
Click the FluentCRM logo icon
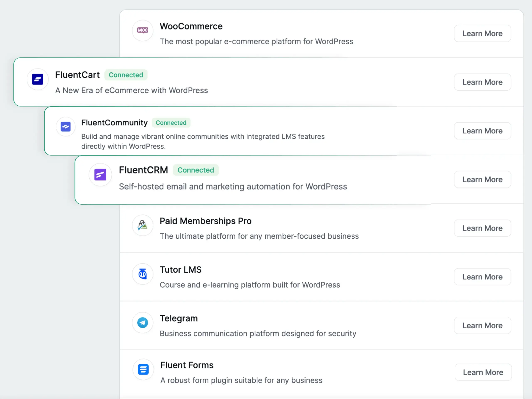pyautogui.click(x=100, y=175)
